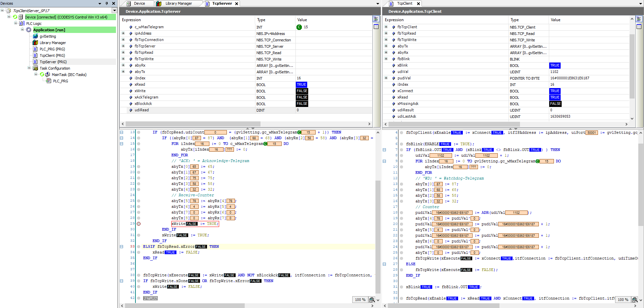Image resolution: width=644 pixels, height=308 pixels.
Task: Click the textual view icon in TcpClient watch
Action: [x=639, y=19]
